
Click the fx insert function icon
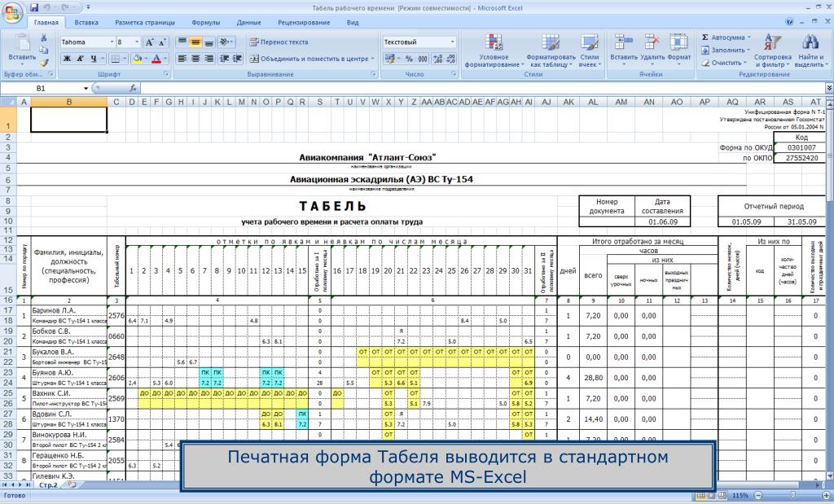133,88
